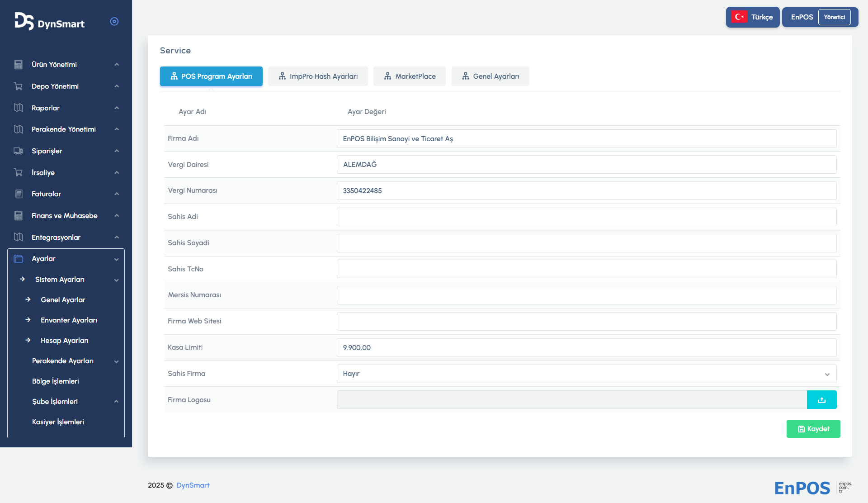
Task: Click the Ayarlar folder icon
Action: [x=19, y=259]
